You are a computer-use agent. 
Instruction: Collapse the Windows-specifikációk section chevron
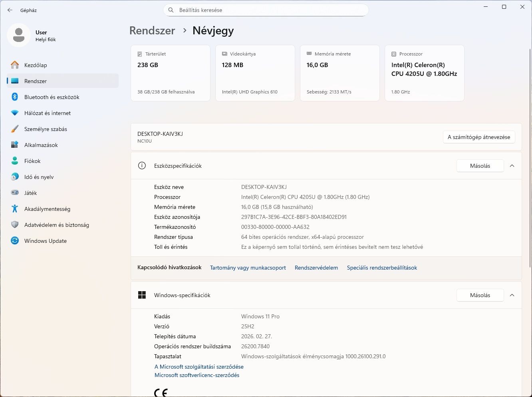[x=512, y=295]
